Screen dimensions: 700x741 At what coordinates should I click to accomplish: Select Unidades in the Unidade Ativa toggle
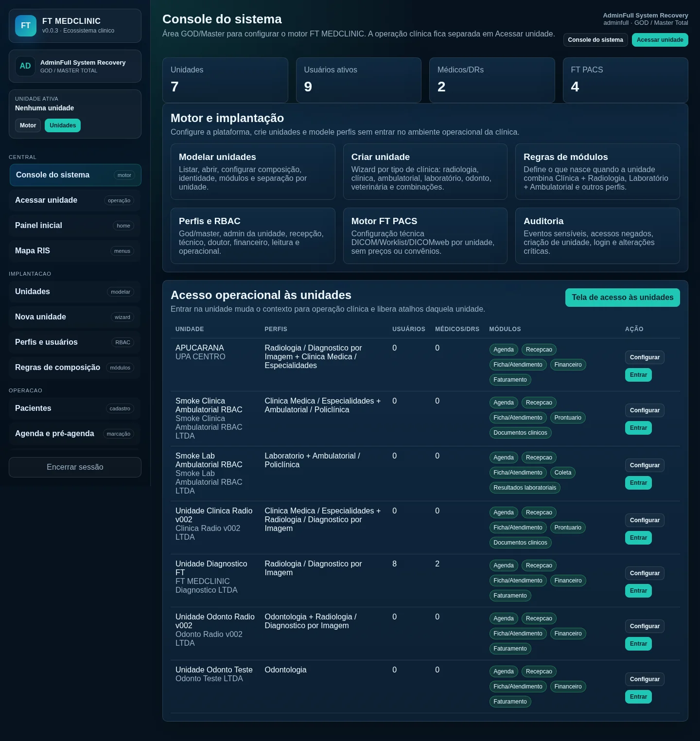[x=63, y=125]
